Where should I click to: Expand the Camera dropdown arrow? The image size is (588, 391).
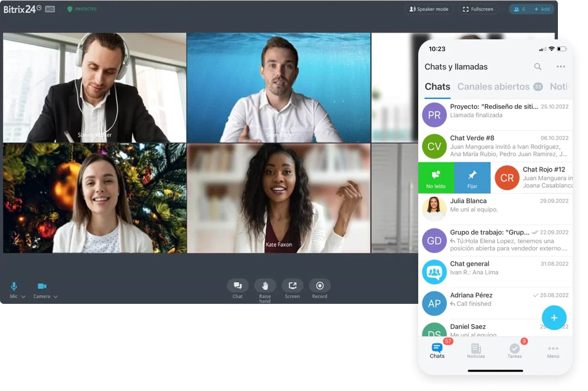click(56, 297)
